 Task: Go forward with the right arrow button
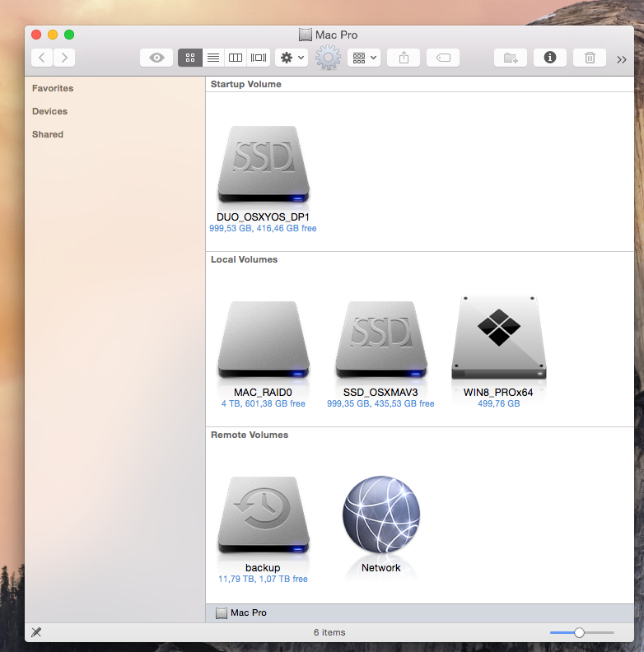pos(64,58)
